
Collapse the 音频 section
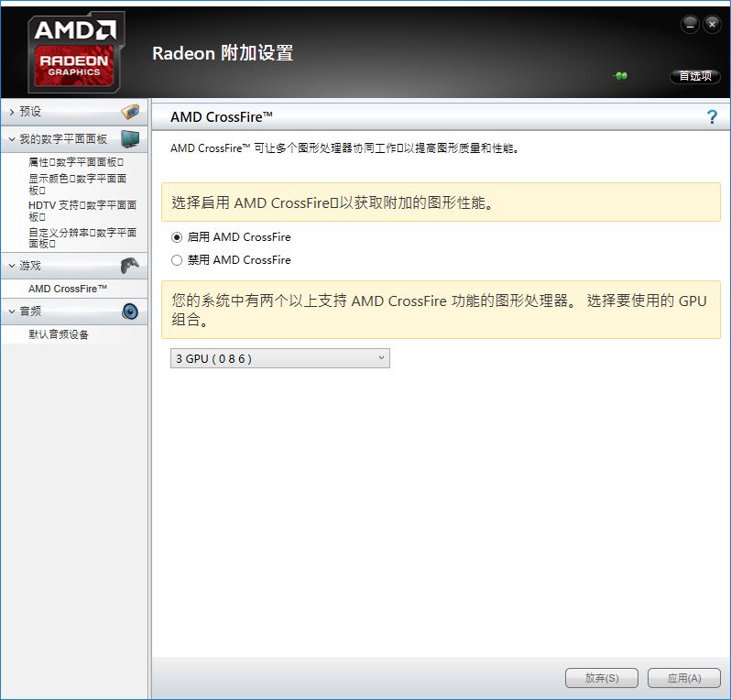tap(12, 311)
